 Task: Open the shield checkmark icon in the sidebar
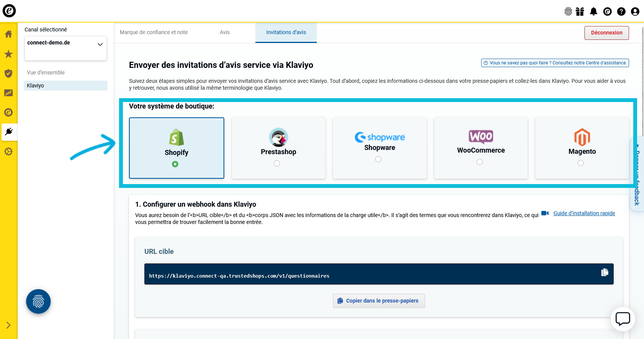pyautogui.click(x=8, y=73)
